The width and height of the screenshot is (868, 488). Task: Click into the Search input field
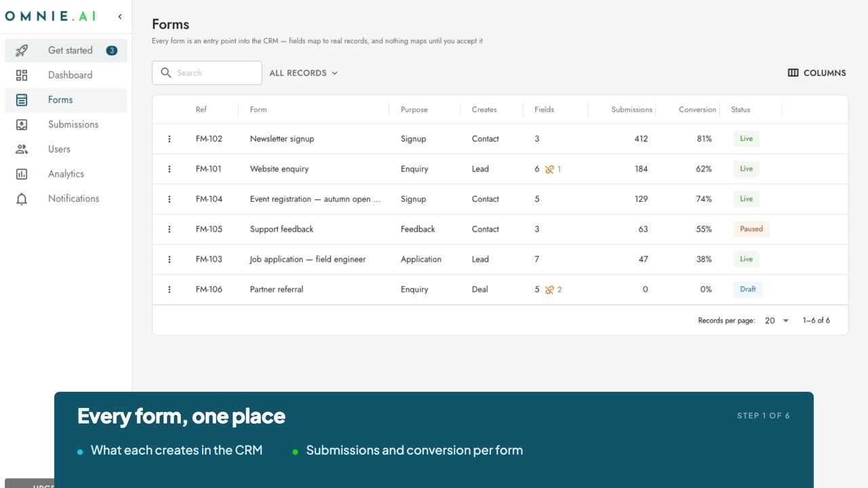click(207, 73)
